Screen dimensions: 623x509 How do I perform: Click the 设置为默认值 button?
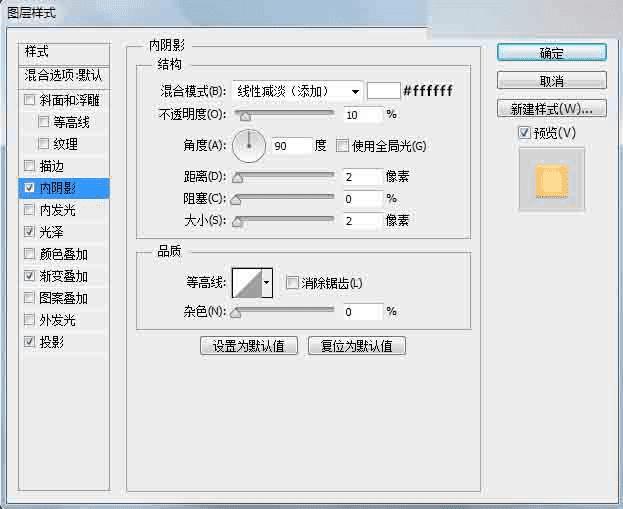(249, 346)
